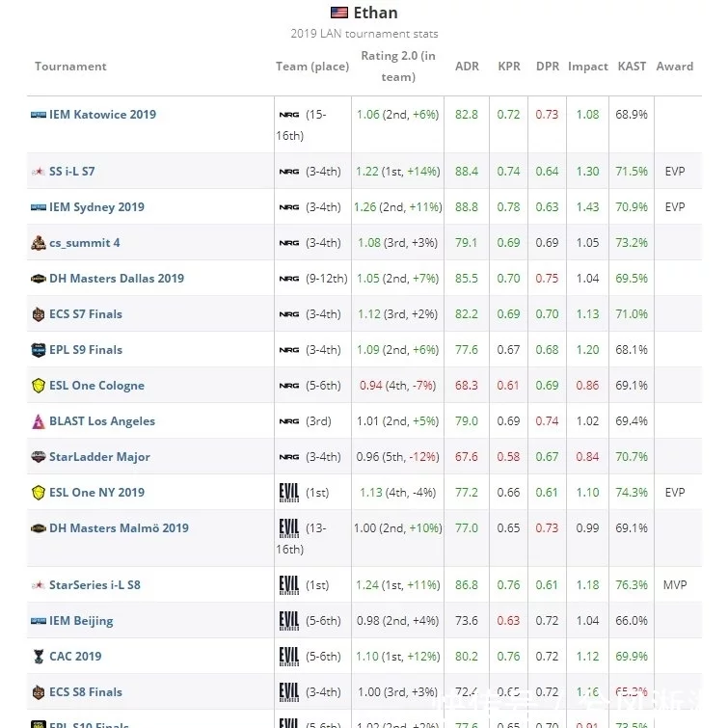Click the DPR column header

[548, 67]
